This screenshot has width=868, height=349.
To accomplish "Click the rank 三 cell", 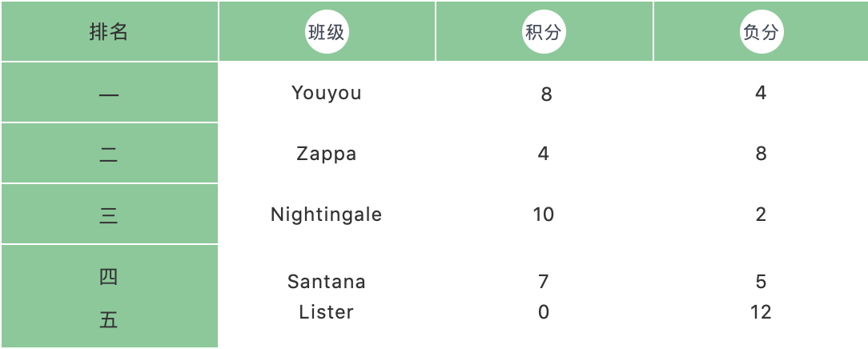I will [x=109, y=215].
